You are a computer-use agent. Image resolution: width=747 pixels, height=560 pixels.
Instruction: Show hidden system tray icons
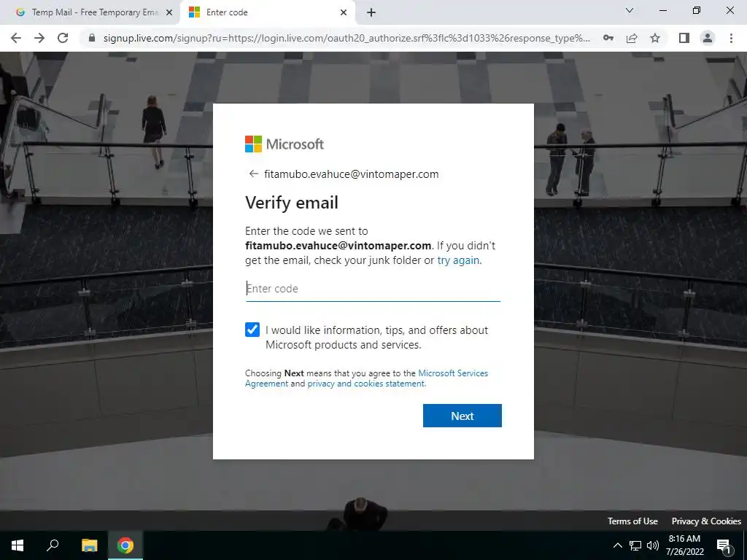[x=617, y=545]
